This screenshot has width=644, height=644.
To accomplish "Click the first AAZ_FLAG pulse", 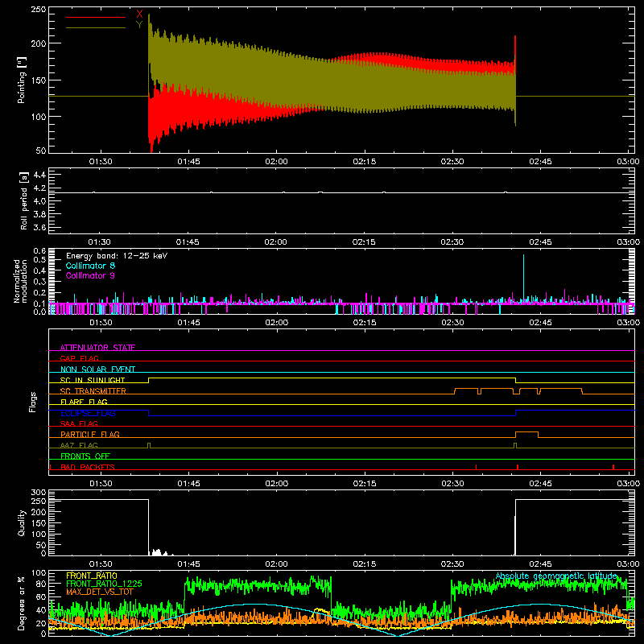I will [x=149, y=445].
